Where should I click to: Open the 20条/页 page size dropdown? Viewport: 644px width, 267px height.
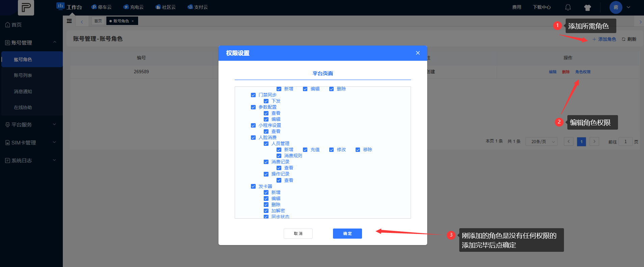(541, 142)
